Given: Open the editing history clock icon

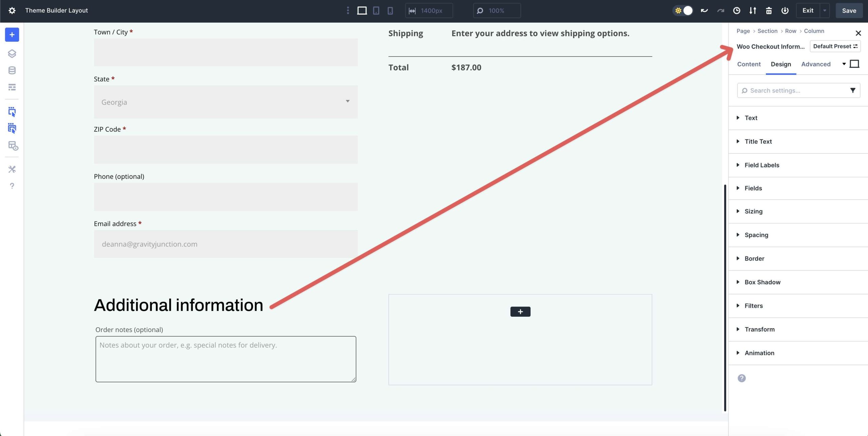Looking at the screenshot, I should (736, 11).
